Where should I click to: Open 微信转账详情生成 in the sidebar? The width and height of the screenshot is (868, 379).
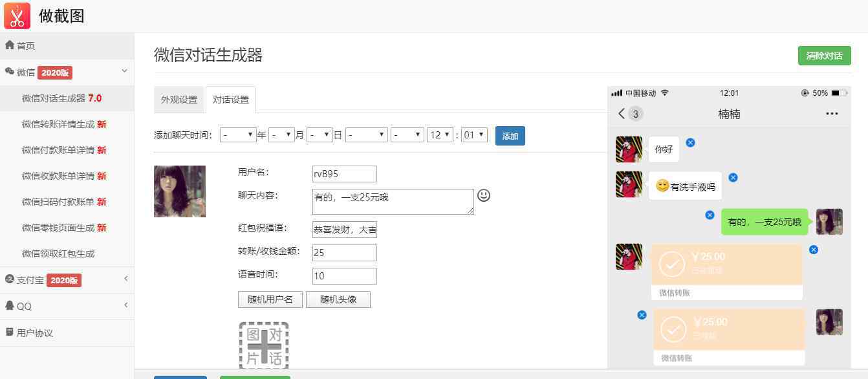click(x=67, y=124)
